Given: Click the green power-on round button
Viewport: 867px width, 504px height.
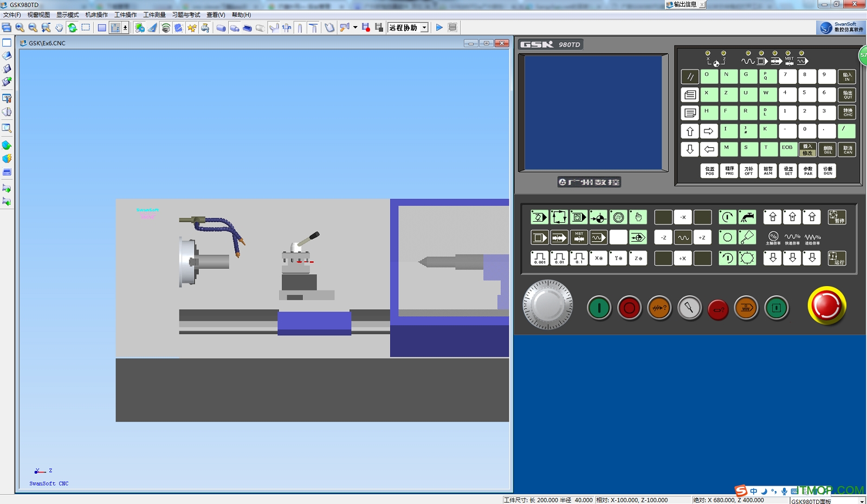Looking at the screenshot, I should [599, 308].
